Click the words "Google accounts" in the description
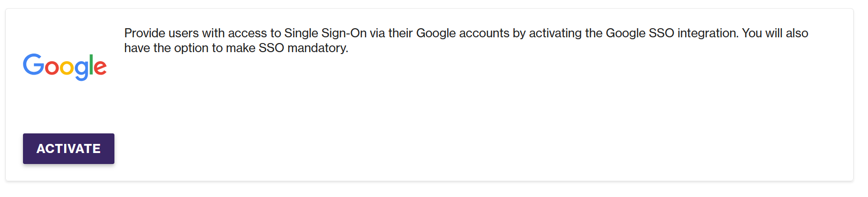The image size is (868, 197). [x=462, y=33]
